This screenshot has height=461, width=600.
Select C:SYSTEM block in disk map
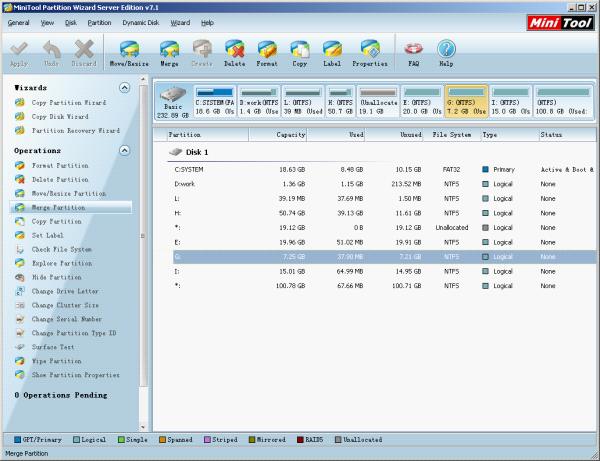point(215,101)
